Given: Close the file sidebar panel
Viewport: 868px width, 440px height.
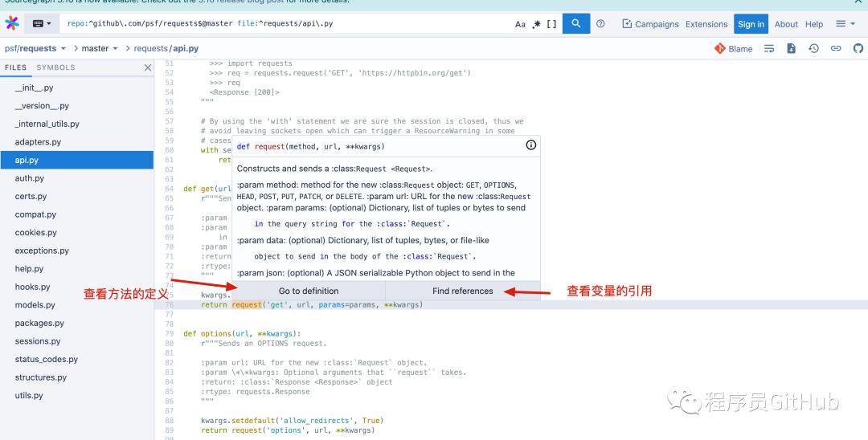Looking at the screenshot, I should click(x=148, y=67).
